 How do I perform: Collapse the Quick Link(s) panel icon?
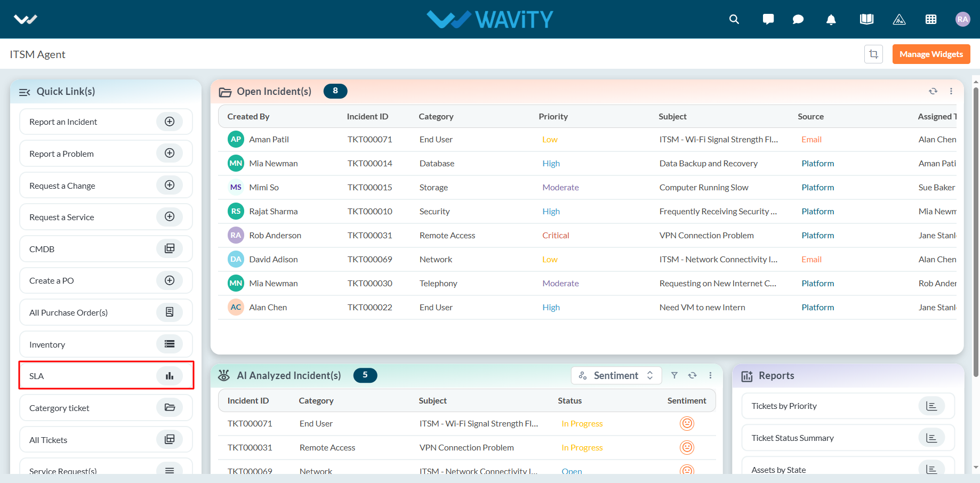pos(25,92)
